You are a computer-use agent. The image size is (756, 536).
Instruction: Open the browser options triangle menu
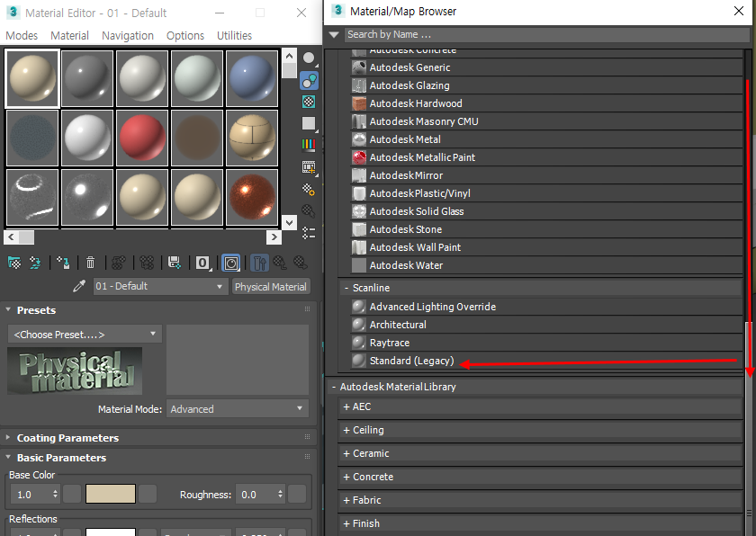(334, 35)
